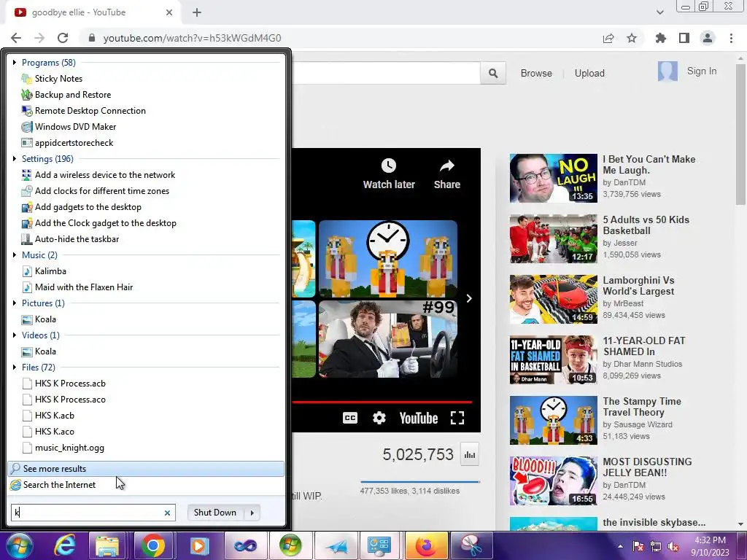This screenshot has width=747, height=560.
Task: Open Chrome extensions puzzle icon
Action: 661,38
